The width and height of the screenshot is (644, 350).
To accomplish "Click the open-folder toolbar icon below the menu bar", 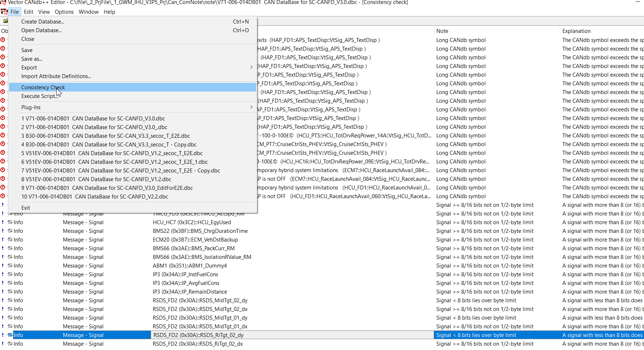I will [x=5, y=21].
